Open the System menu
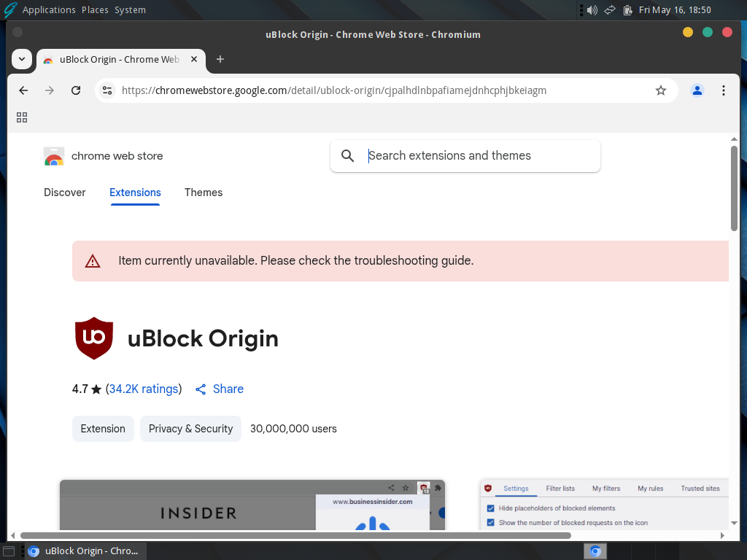The height and width of the screenshot is (560, 747). (x=130, y=10)
